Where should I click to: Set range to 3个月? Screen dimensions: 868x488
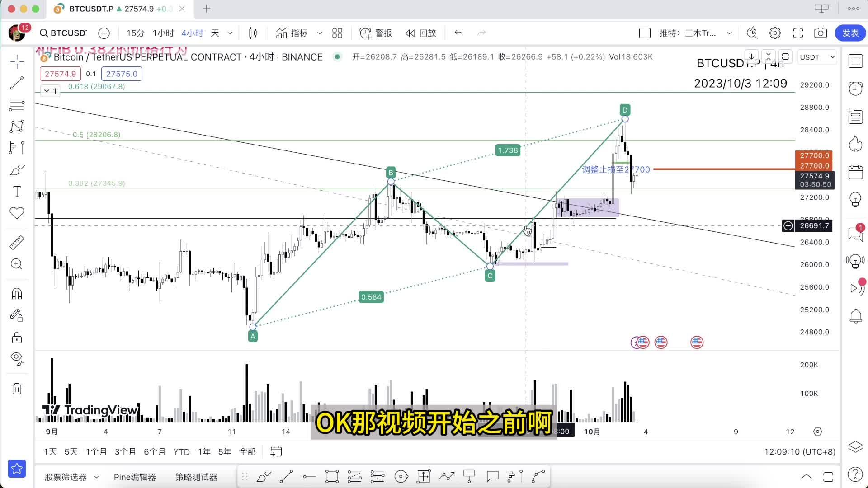pyautogui.click(x=125, y=451)
